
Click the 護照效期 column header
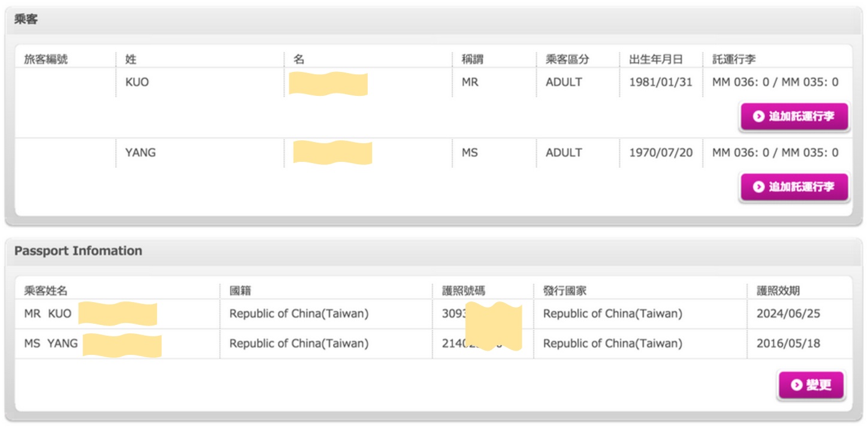(x=778, y=291)
